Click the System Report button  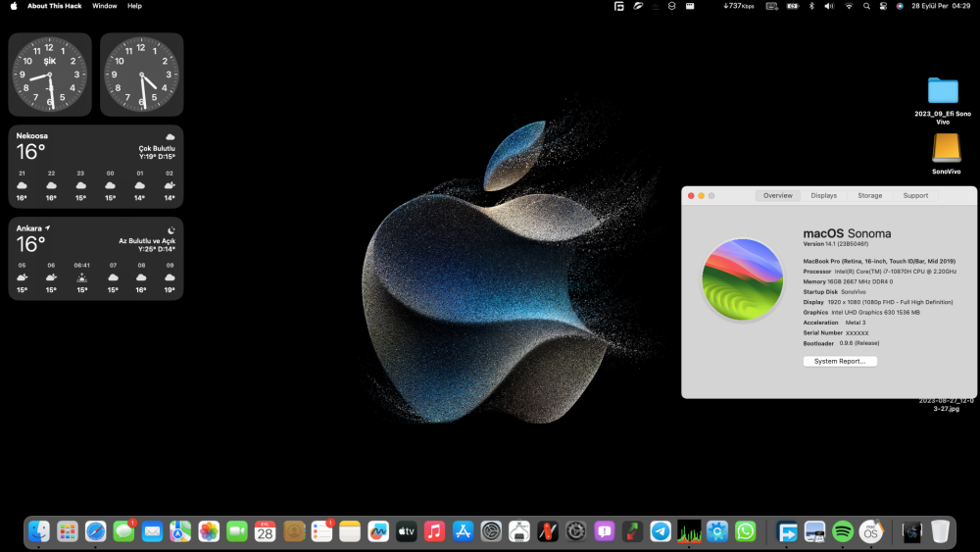[x=840, y=362]
